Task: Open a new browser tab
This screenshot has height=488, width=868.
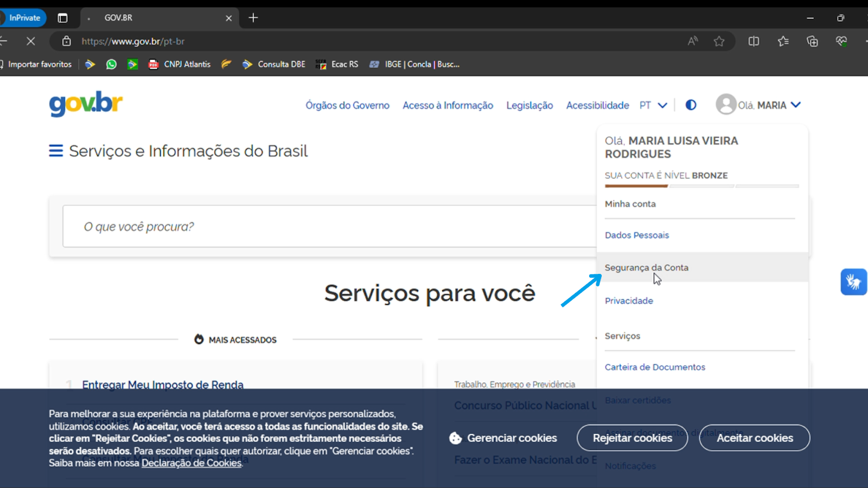Action: pos(253,18)
